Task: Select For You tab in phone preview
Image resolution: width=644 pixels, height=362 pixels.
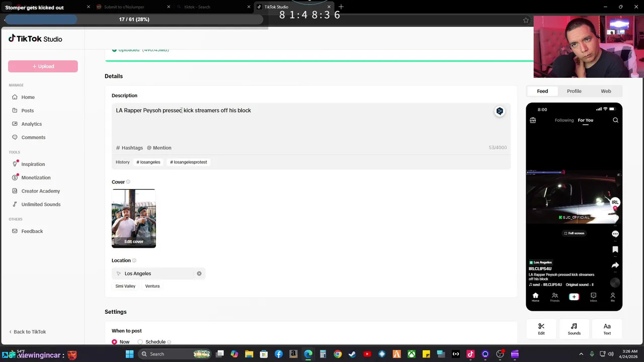Action: [x=586, y=120]
